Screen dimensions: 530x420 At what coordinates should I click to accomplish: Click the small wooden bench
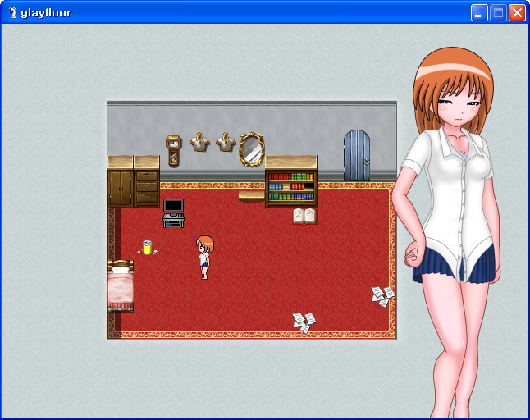pyautogui.click(x=252, y=197)
